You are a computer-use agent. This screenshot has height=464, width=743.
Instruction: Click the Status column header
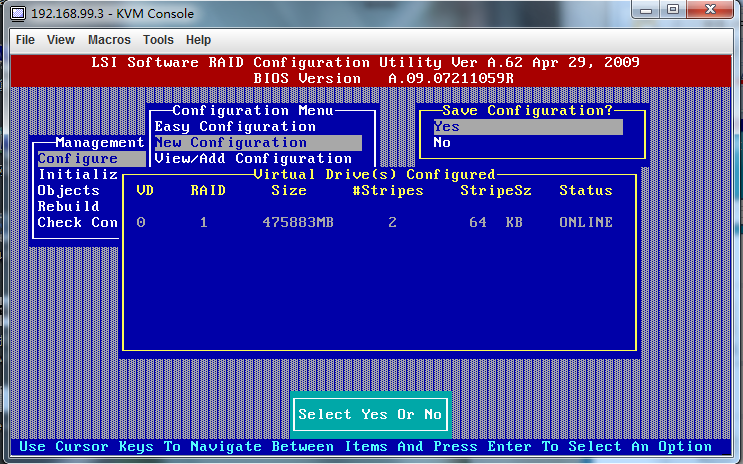click(586, 191)
